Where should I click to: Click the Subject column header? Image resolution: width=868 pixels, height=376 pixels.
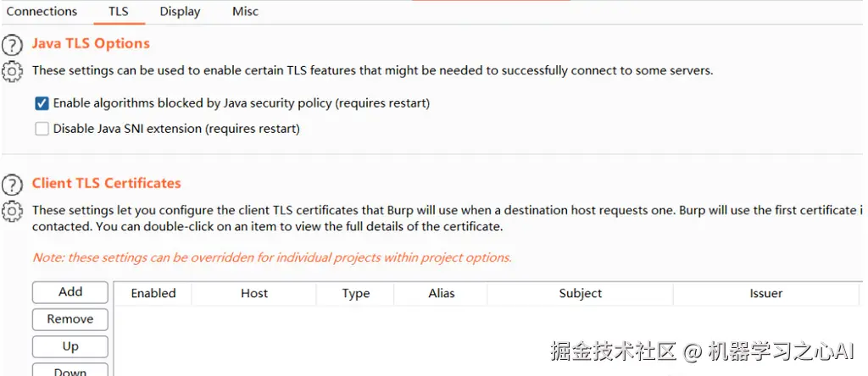click(x=581, y=294)
